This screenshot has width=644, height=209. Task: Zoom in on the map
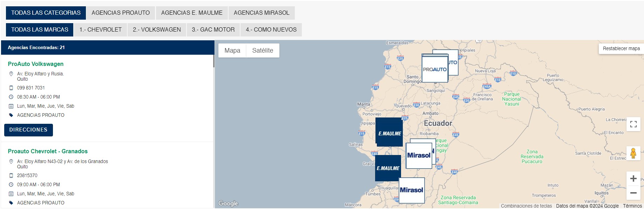(x=633, y=178)
